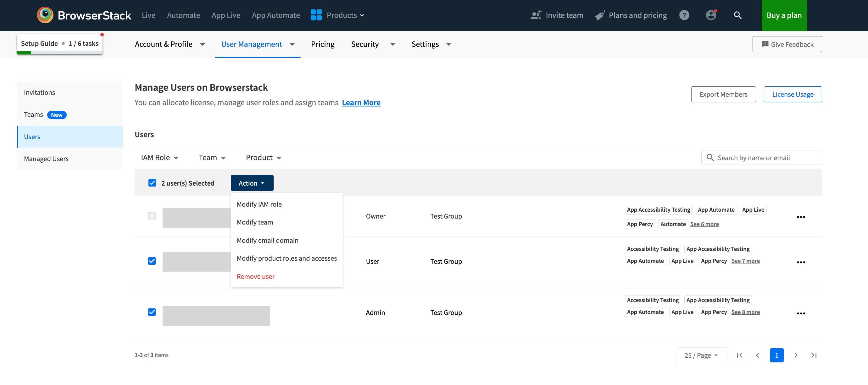Click the help question mark icon
This screenshot has height=385, width=868.
coord(684,15)
